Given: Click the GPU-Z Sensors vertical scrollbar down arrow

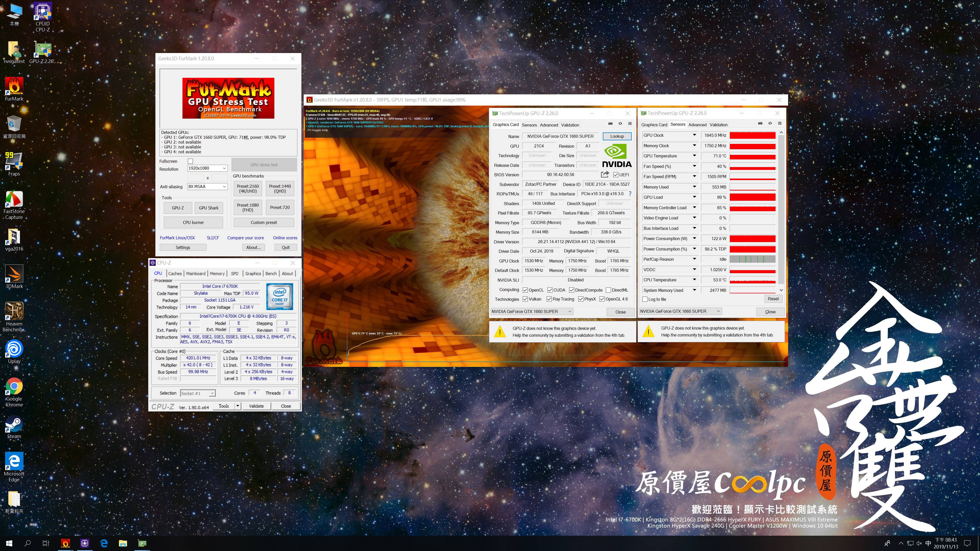Looking at the screenshot, I should pos(781,290).
